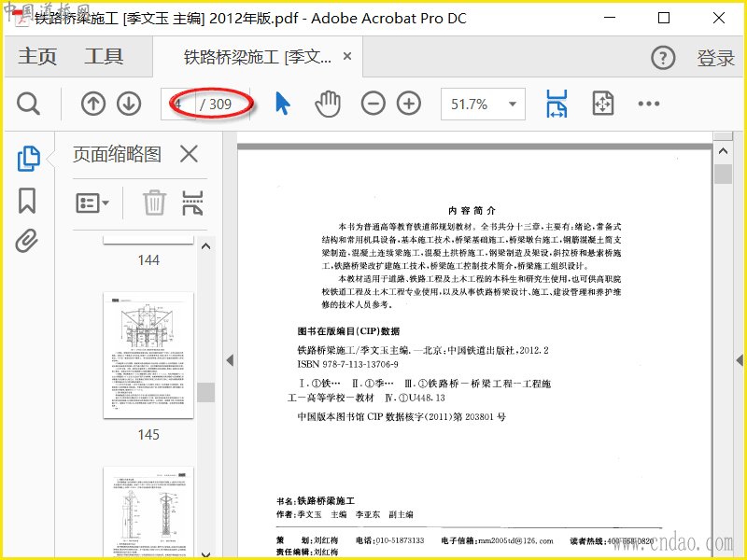The image size is (747, 560).
Task: Click the Adobe PDF title bar icon
Action: click(21, 18)
